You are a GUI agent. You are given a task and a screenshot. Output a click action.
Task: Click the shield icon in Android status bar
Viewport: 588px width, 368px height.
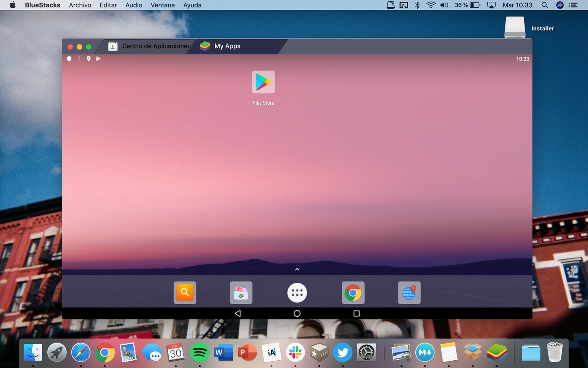[x=69, y=59]
